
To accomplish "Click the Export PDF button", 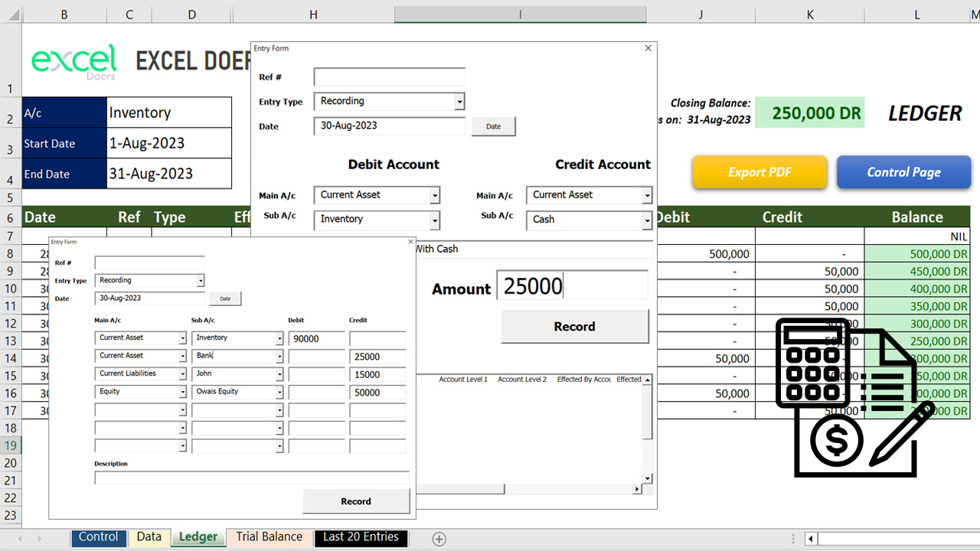I will (x=759, y=172).
